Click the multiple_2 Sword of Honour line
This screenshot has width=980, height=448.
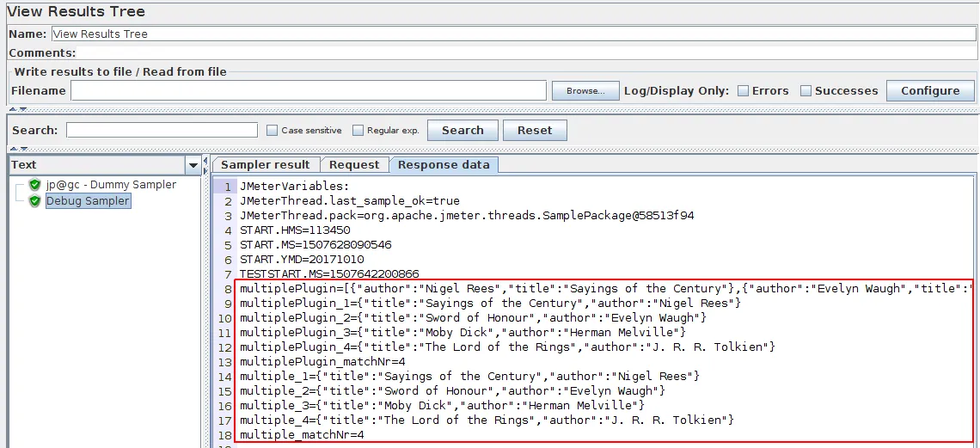(452, 390)
